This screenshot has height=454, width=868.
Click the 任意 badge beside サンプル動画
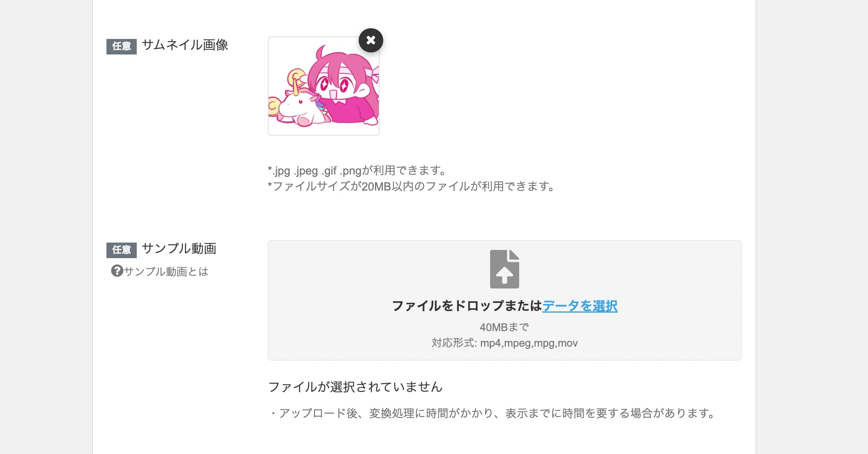coord(122,250)
